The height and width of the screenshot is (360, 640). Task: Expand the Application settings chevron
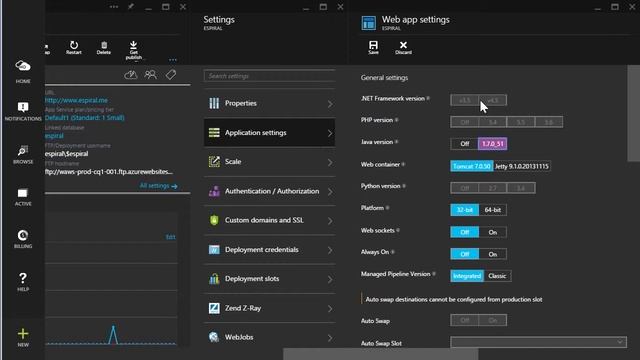[330, 133]
